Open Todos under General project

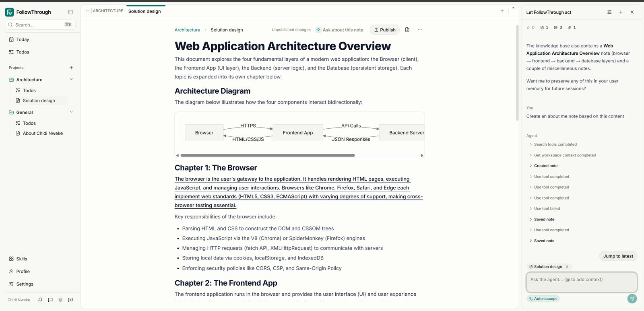tap(29, 123)
